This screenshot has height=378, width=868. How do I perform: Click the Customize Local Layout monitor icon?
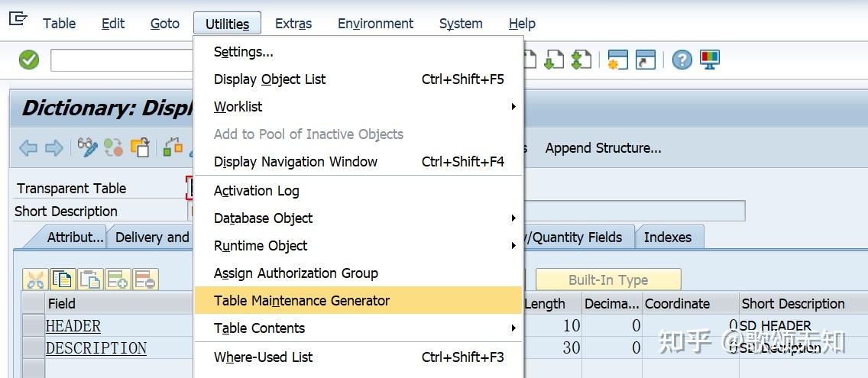[710, 60]
